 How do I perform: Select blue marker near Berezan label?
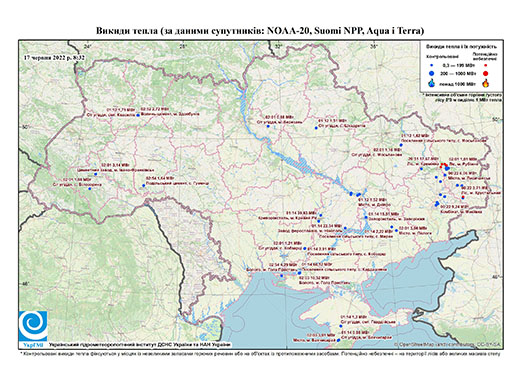(268, 126)
